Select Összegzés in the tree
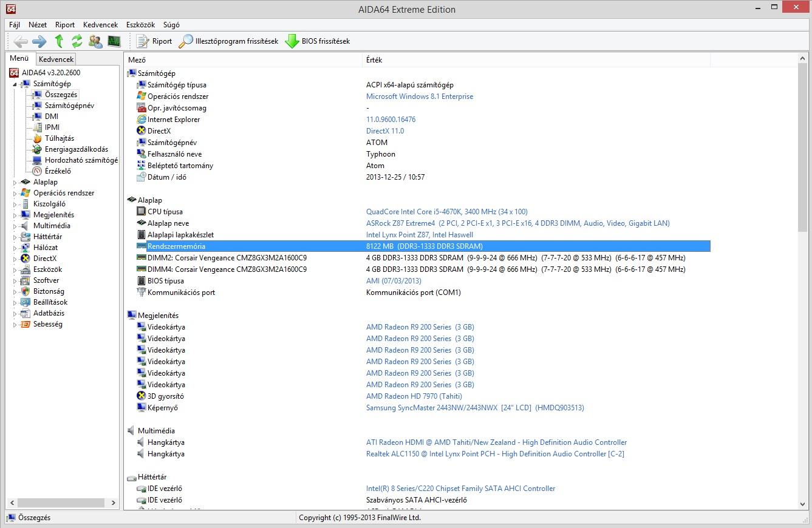This screenshot has height=528, width=812. (61, 95)
